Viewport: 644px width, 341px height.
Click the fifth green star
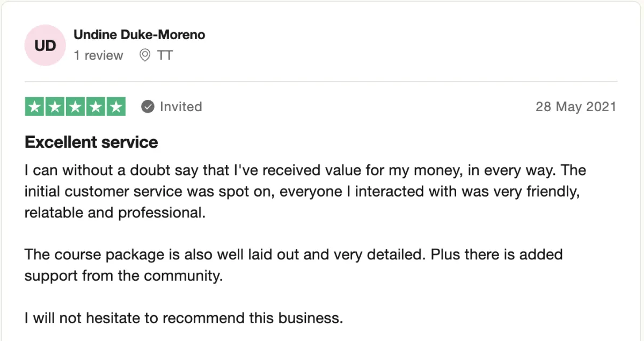coord(115,107)
